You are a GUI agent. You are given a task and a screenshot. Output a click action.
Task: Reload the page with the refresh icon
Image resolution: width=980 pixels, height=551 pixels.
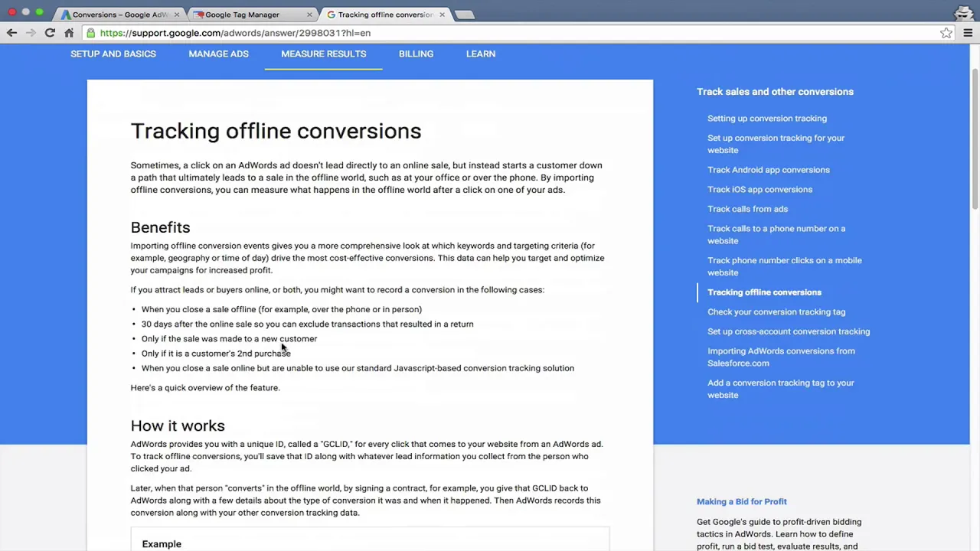tap(50, 33)
